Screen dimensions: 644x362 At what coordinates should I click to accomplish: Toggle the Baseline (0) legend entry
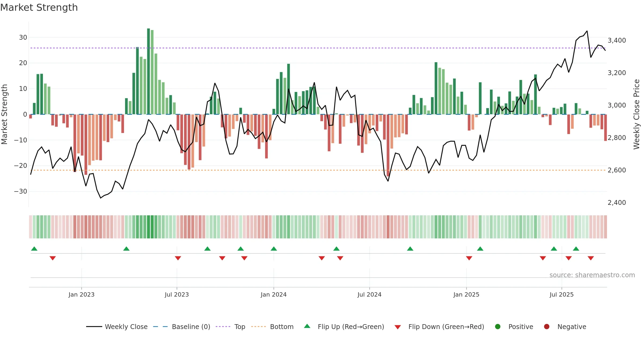(181, 327)
